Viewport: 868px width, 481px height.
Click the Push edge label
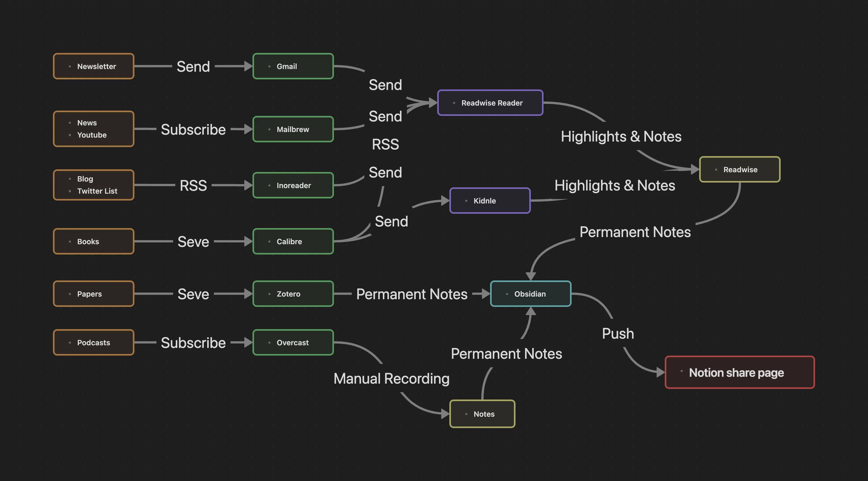point(618,334)
